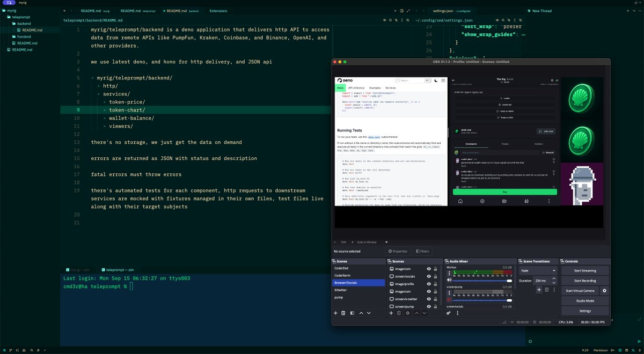
Task: Move source up with Sources up arrow
Action: (417, 313)
